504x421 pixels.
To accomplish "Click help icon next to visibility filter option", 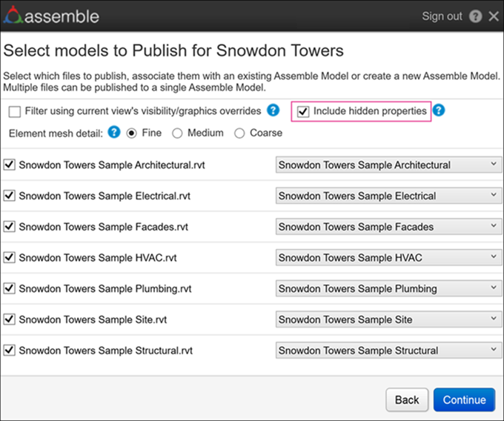I will 273,111.
